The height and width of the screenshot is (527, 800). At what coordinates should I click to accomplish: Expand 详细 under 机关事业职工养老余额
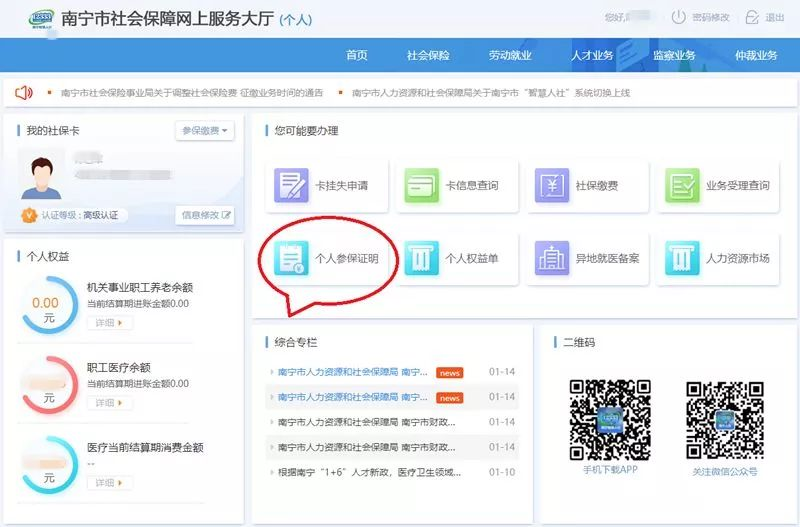[109, 323]
